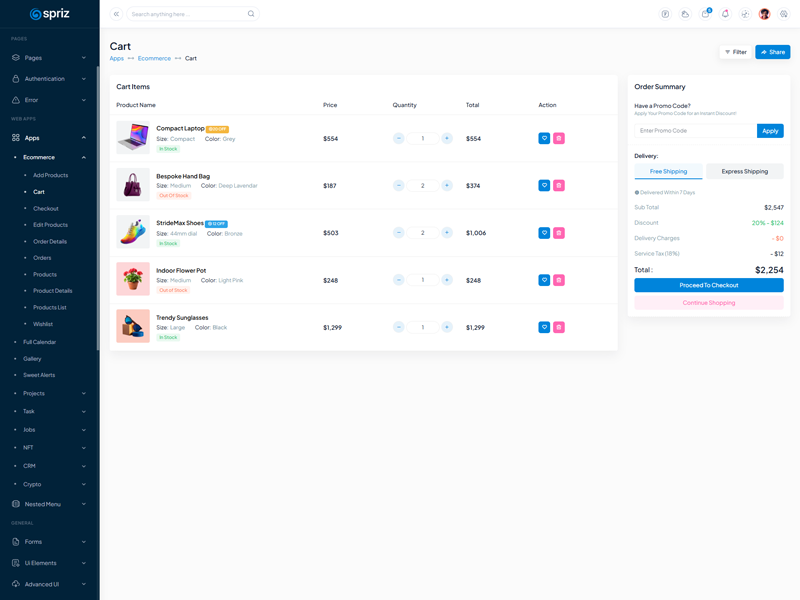Add Compact Laptop to wishlist with heart icon
This screenshot has height=600, width=800.
point(544,138)
